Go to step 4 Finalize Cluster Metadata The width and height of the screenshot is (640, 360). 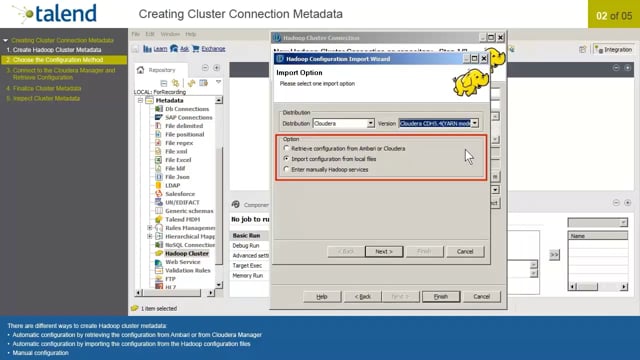(x=44, y=88)
